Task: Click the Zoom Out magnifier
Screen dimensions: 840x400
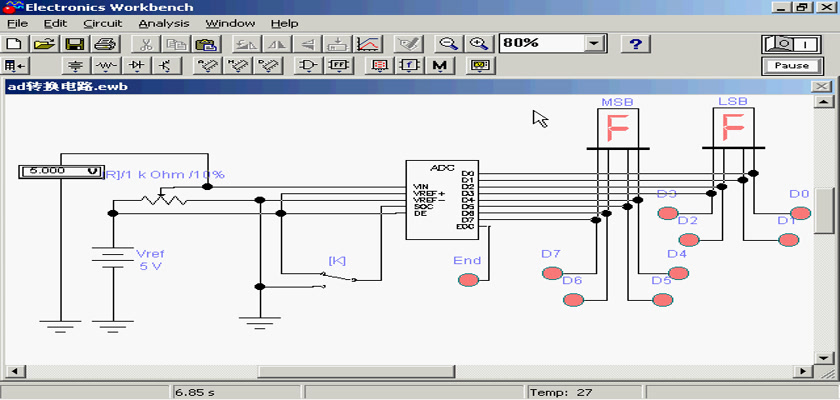Action: pos(447,44)
